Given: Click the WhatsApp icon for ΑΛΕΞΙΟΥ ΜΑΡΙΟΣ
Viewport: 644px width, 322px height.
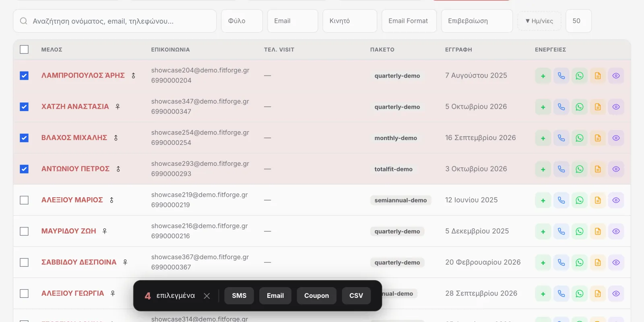Looking at the screenshot, I should pos(580,200).
